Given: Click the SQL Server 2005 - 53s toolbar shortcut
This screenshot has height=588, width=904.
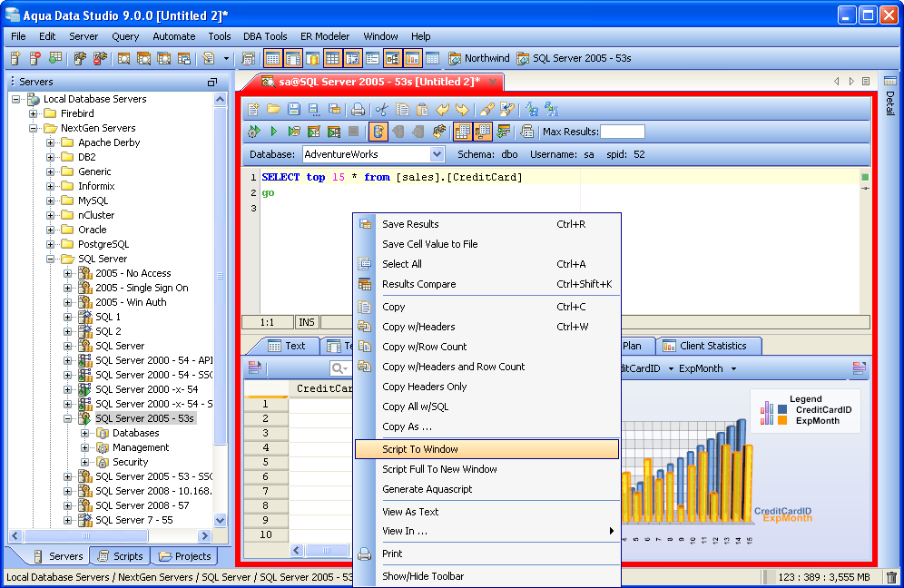Looking at the screenshot, I should [575, 58].
